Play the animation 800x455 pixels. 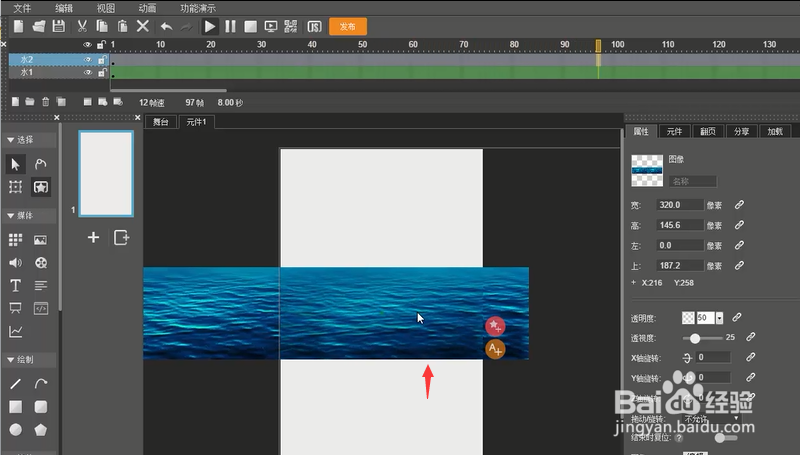click(210, 27)
